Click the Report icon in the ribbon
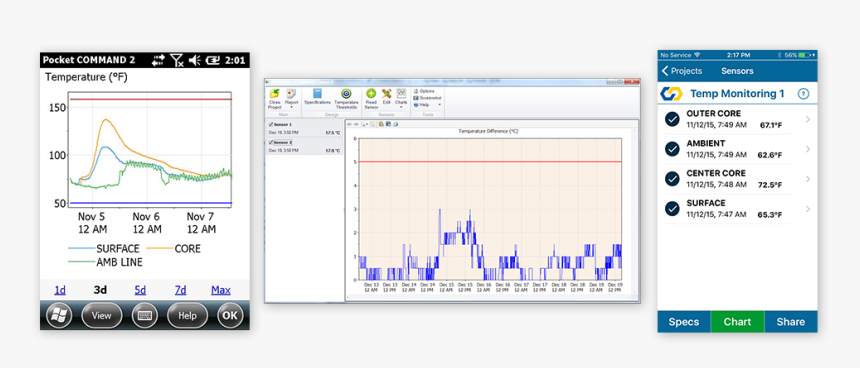Screen dimensions: 860x368 pos(291,93)
